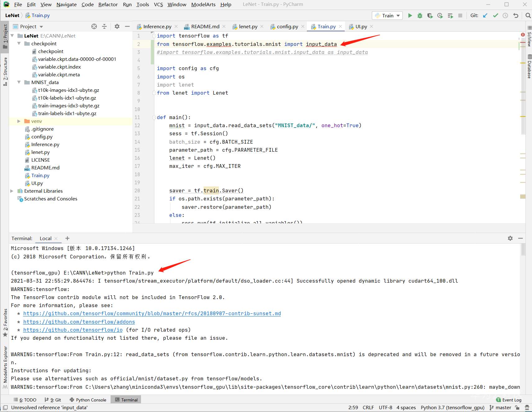Click the locate-opened-file target icon in Project panel
This screenshot has width=532, height=412.
[94, 26]
